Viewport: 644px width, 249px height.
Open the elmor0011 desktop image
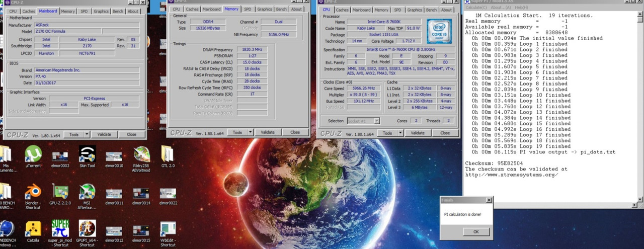(114, 197)
